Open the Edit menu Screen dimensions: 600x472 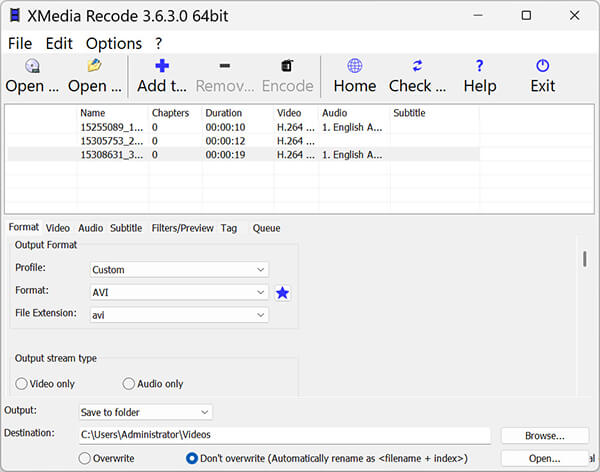tap(59, 43)
